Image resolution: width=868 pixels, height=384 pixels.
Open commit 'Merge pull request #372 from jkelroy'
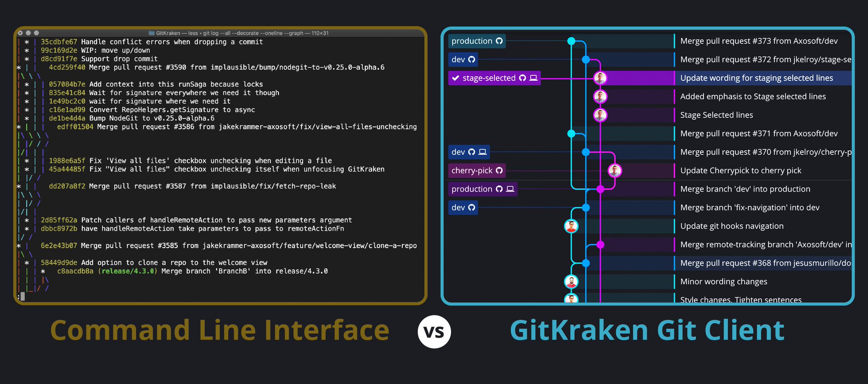[765, 60]
